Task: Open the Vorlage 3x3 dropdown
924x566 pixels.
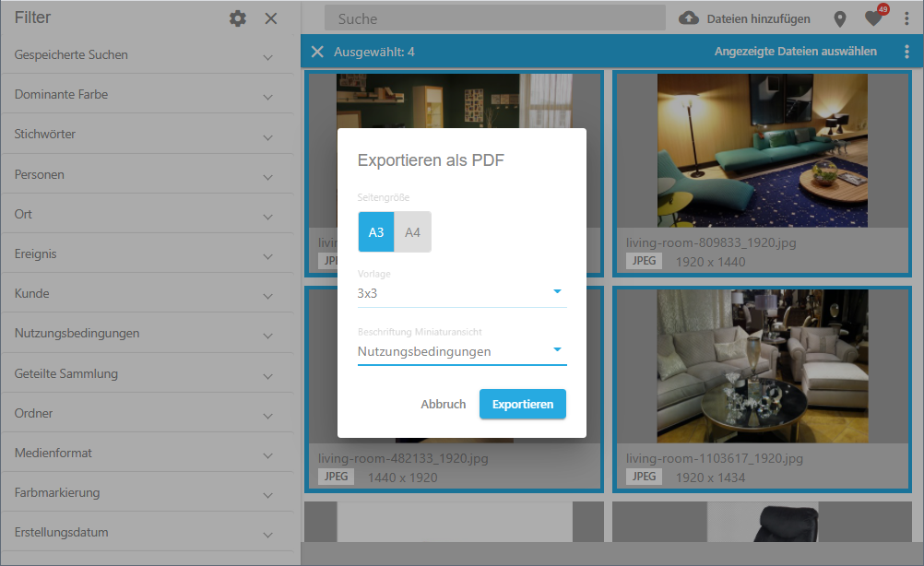Action: click(461, 294)
